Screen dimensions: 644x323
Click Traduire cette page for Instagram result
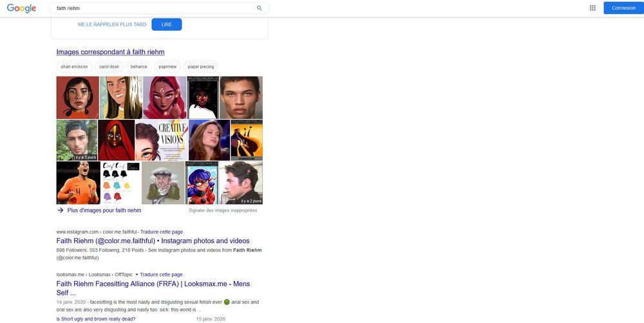pyautogui.click(x=162, y=232)
